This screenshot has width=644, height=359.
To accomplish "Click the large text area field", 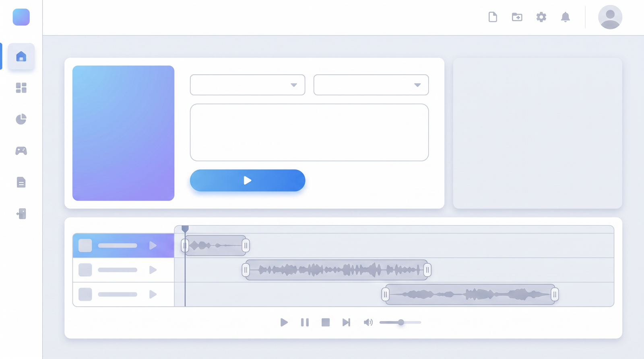I will click(309, 132).
